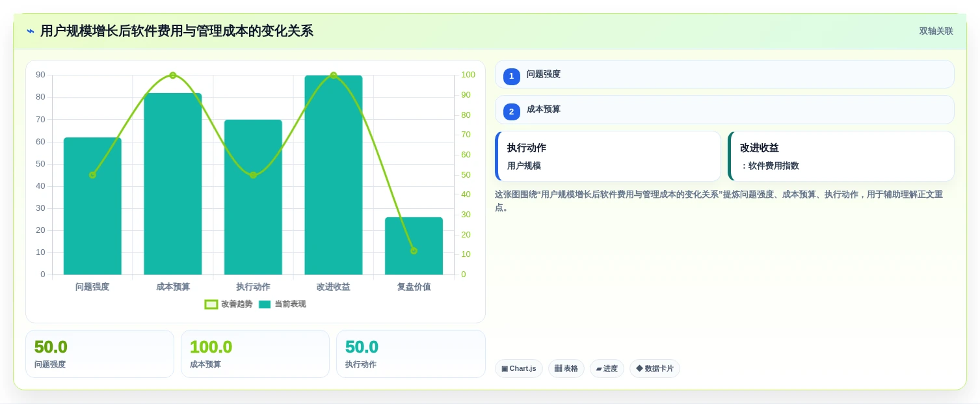Click the trend line point above 改进收益

(x=334, y=75)
